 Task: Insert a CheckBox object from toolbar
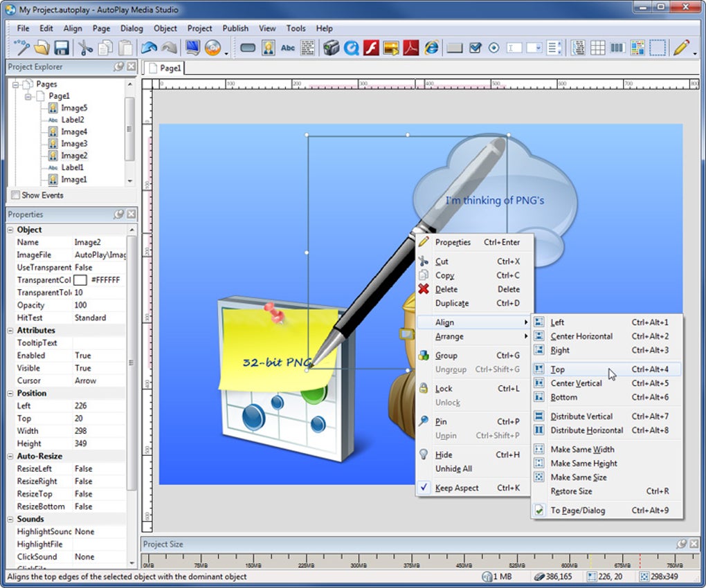pos(475,48)
